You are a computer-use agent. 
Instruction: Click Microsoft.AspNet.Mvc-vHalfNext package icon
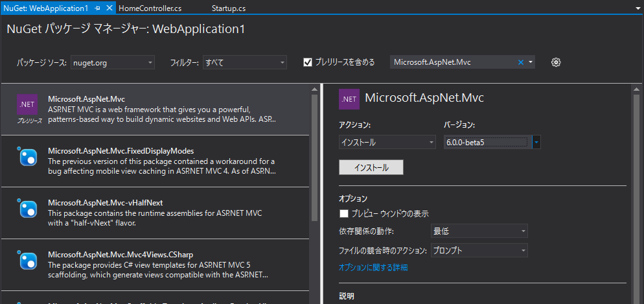coord(27,208)
